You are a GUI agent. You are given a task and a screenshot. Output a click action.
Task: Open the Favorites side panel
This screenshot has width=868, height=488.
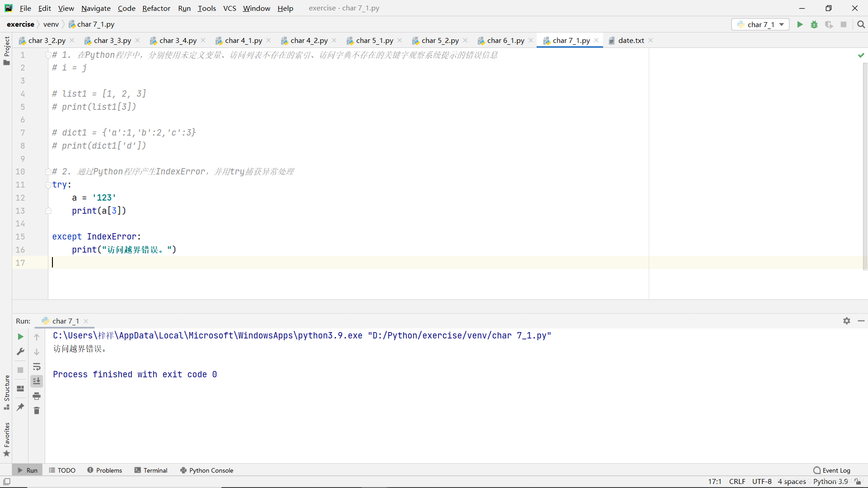(x=6, y=439)
